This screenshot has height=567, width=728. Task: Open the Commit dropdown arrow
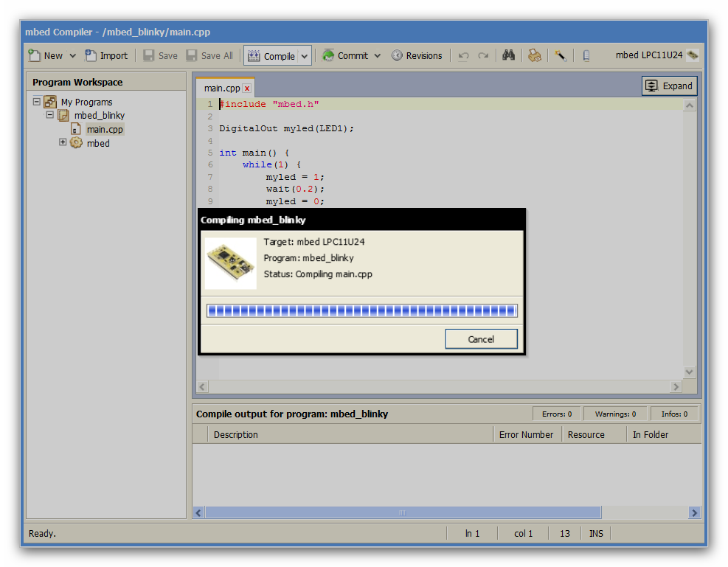pyautogui.click(x=378, y=56)
